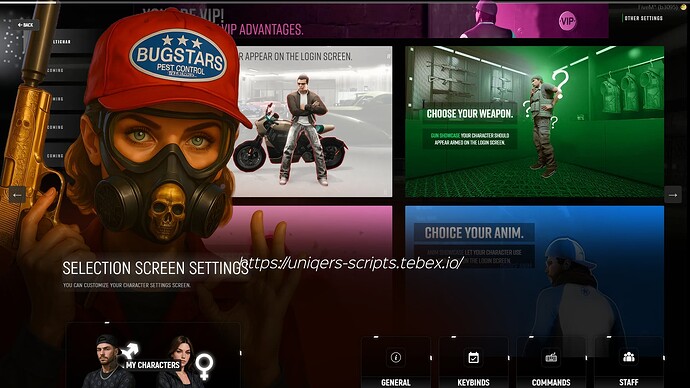Select the male gender symbol icon
Screen dimensions: 690x388
point(129,351)
